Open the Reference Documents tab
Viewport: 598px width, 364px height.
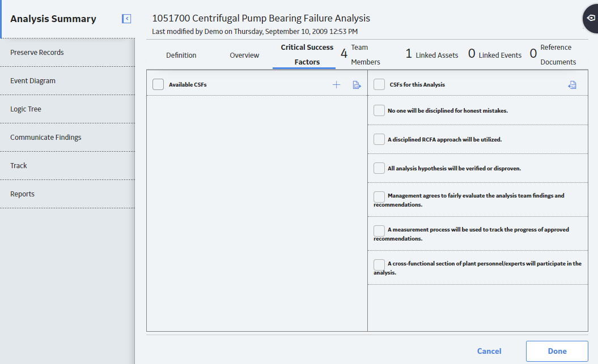point(553,55)
